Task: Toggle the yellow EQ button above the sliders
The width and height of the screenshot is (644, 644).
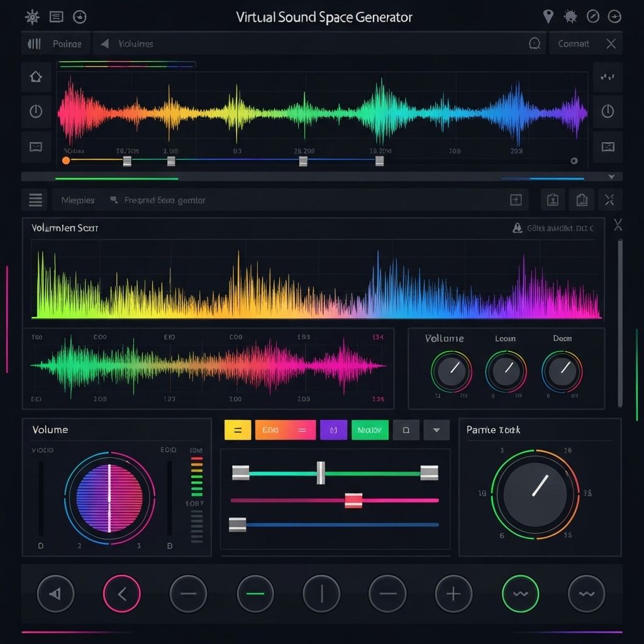Action: coord(237,430)
